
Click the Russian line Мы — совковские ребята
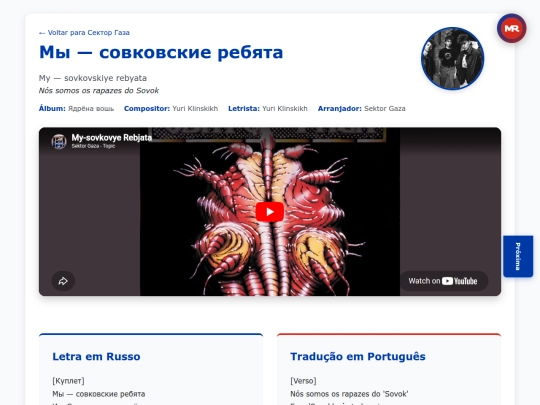point(99,394)
